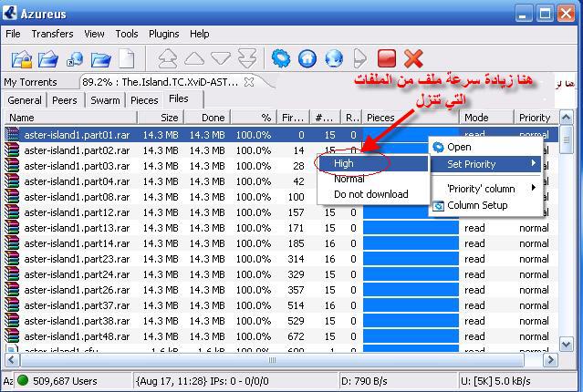The height and width of the screenshot is (392, 583).
Task: Sort by the Name column header
Action: click(70, 118)
